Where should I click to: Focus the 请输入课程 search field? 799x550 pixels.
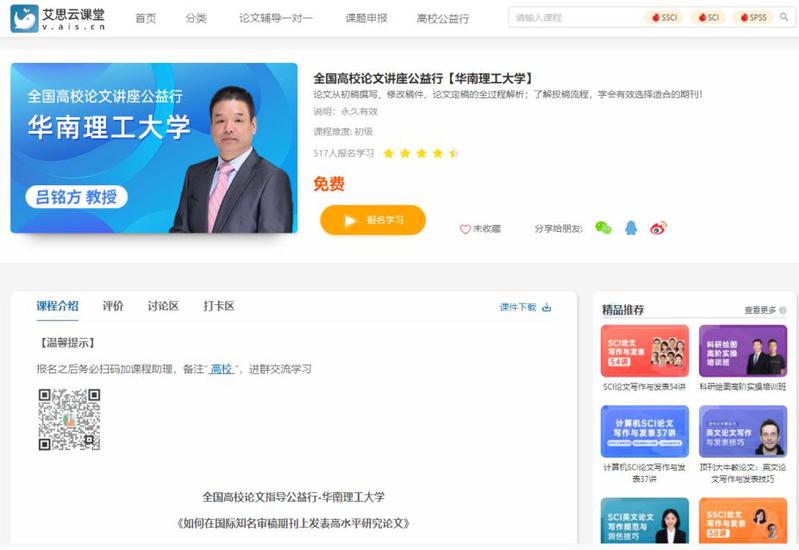[576, 18]
